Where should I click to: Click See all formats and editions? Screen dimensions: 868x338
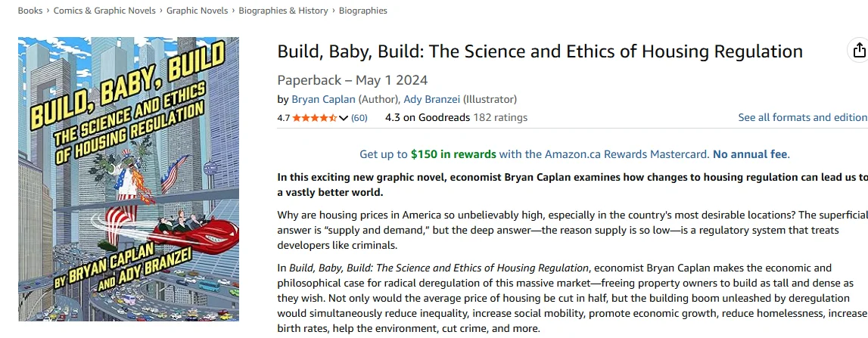802,117
